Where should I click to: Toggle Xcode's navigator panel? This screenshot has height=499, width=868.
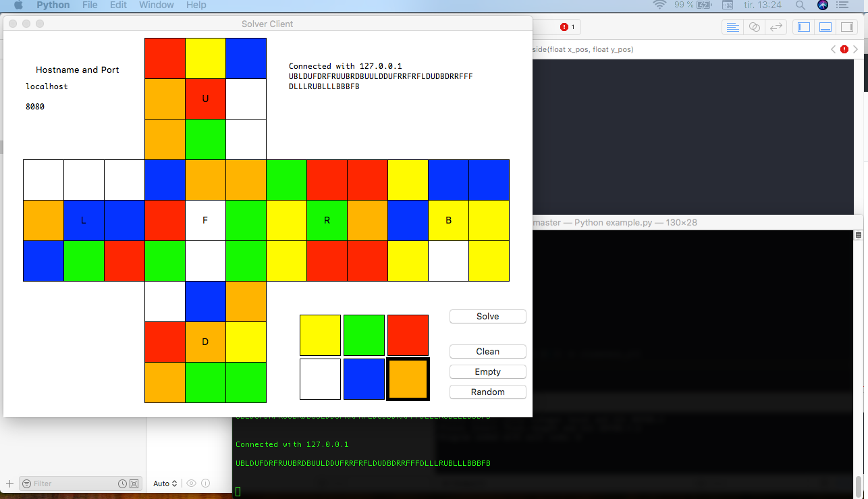click(x=803, y=27)
